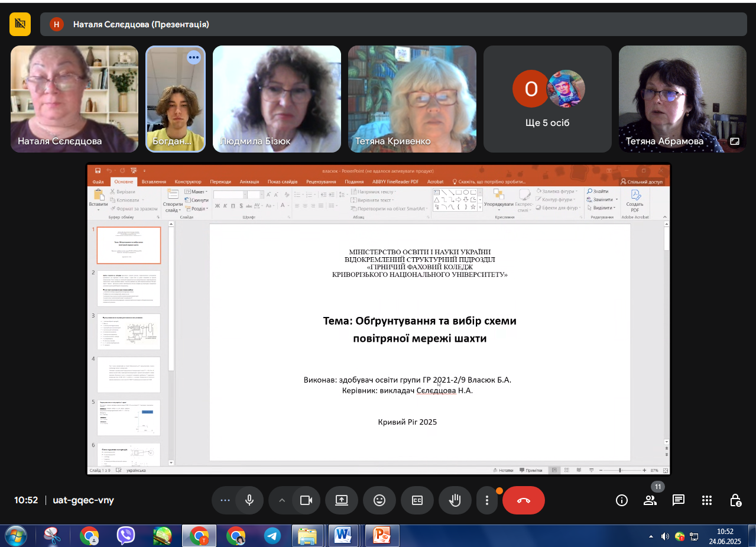Open the more options three-dot menu

tap(487, 500)
